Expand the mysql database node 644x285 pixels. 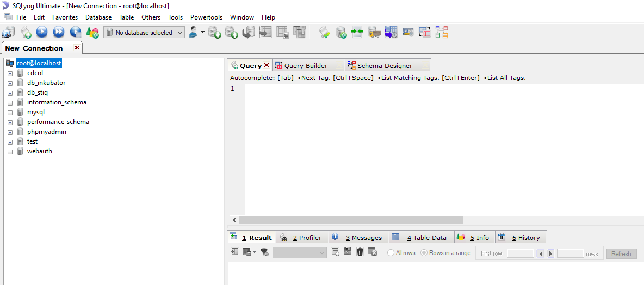pyautogui.click(x=10, y=113)
